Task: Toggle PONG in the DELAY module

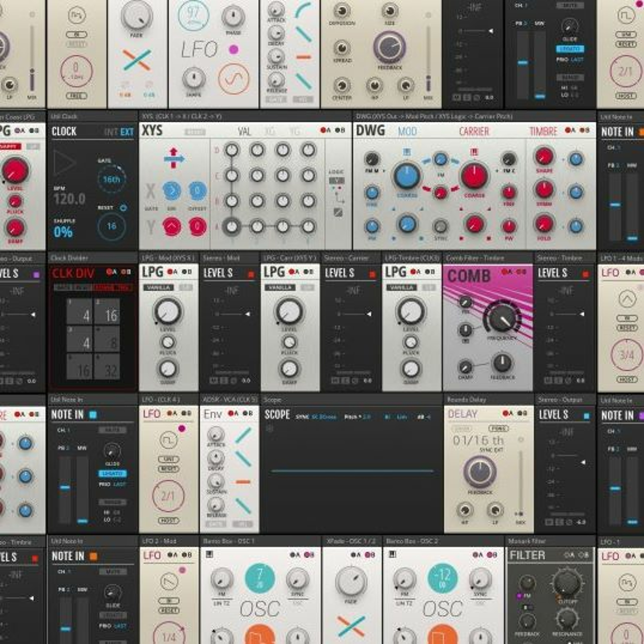Action: point(499,428)
